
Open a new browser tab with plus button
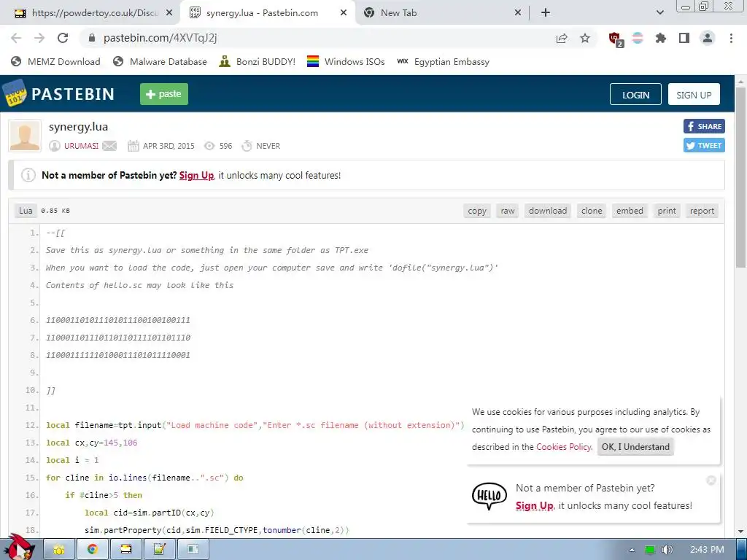pyautogui.click(x=546, y=13)
